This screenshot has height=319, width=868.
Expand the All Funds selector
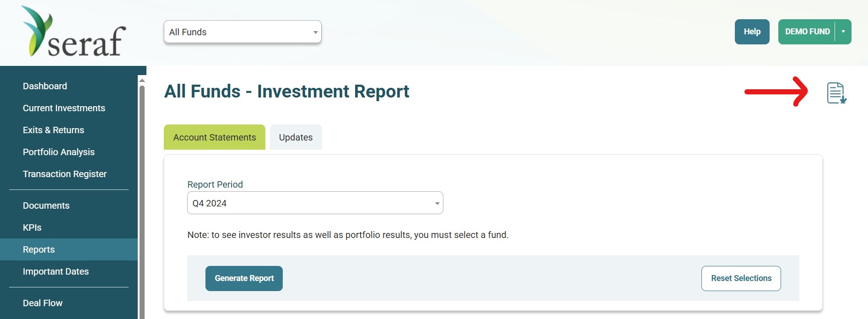point(243,32)
